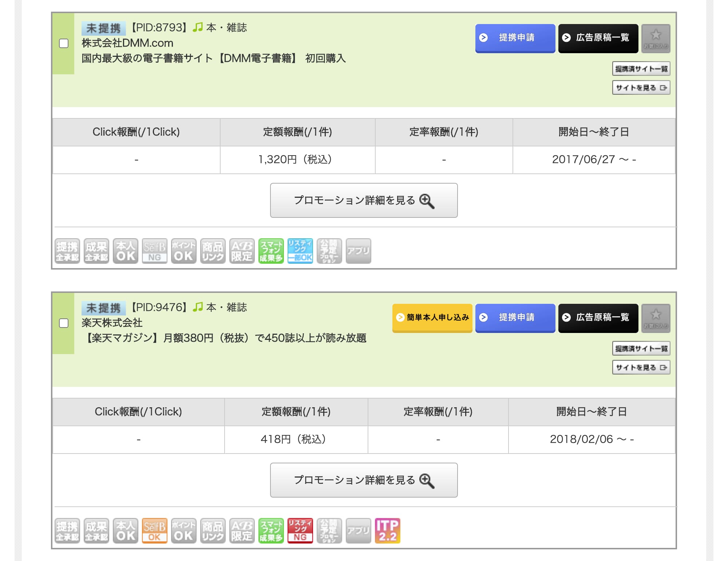Click 2017/06/27 start date cell
Screen dimensions: 728x561
coord(594,160)
